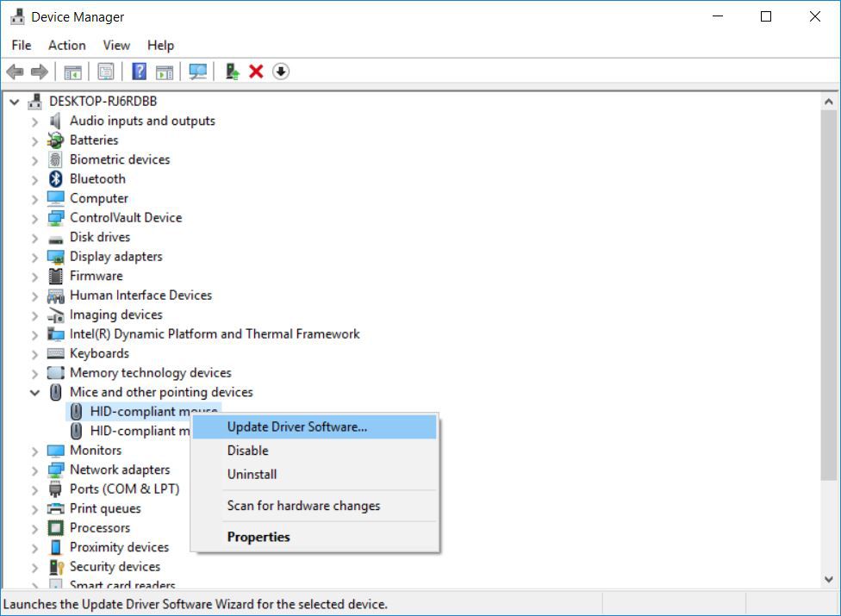The image size is (841, 616).
Task: Click Properties in the context menu
Action: pyautogui.click(x=259, y=538)
